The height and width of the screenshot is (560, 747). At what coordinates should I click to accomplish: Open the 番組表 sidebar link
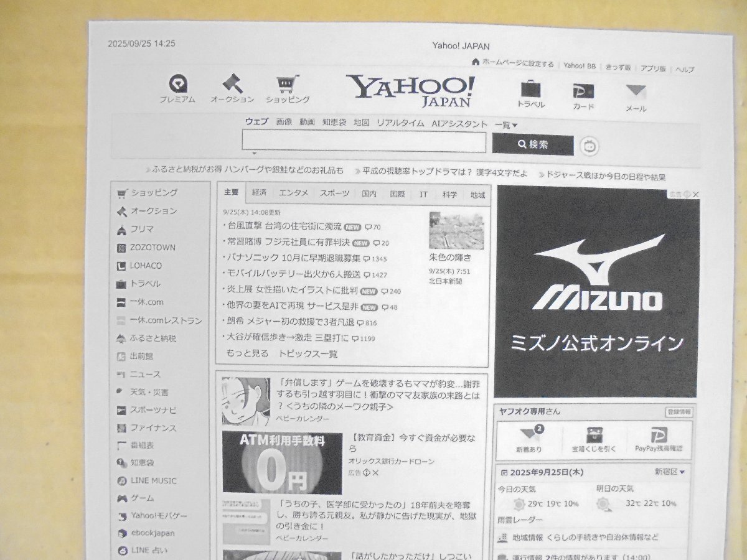pos(142,446)
